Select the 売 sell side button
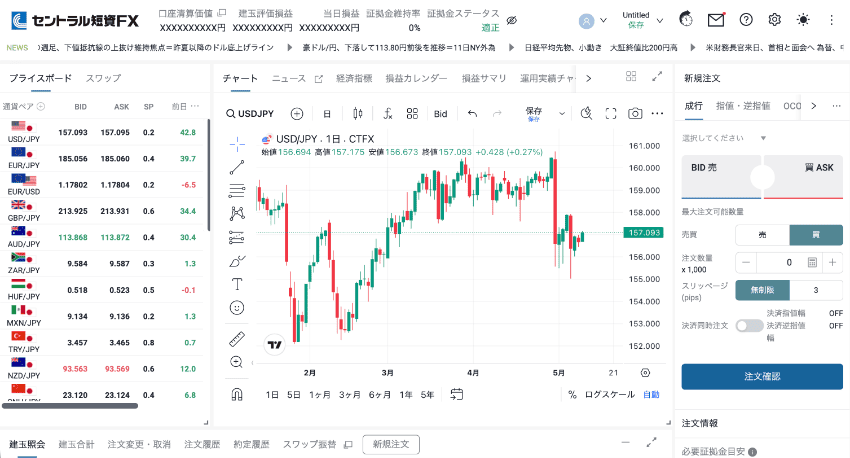 (x=762, y=235)
